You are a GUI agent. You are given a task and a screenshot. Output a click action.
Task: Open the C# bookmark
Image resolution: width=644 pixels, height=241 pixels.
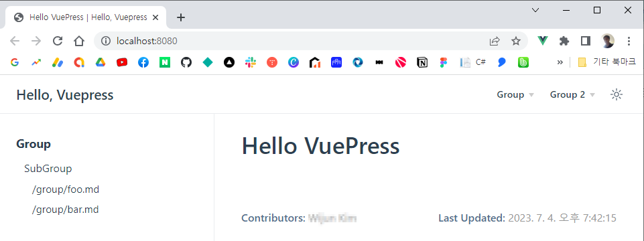coord(473,62)
